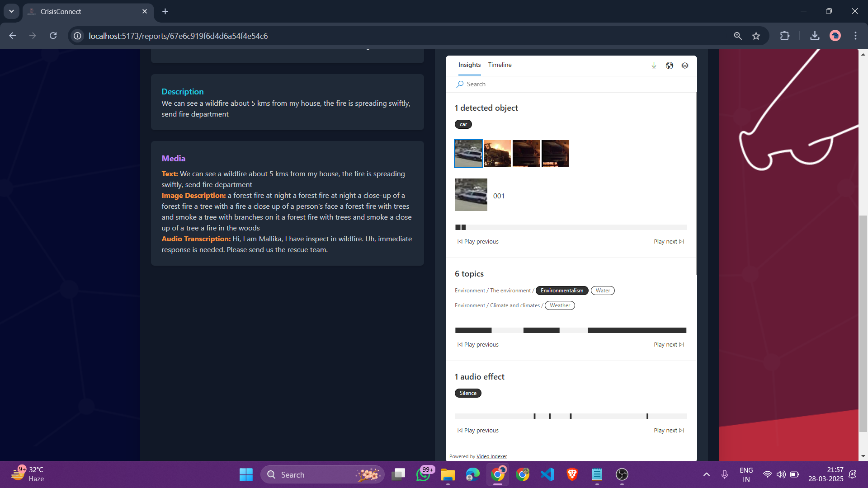The width and height of the screenshot is (868, 488).
Task: Click the browser extensions puzzle icon
Action: pyautogui.click(x=785, y=36)
